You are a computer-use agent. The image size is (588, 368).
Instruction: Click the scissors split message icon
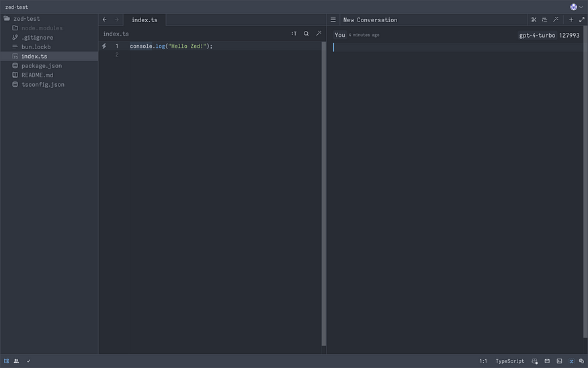[x=534, y=20]
